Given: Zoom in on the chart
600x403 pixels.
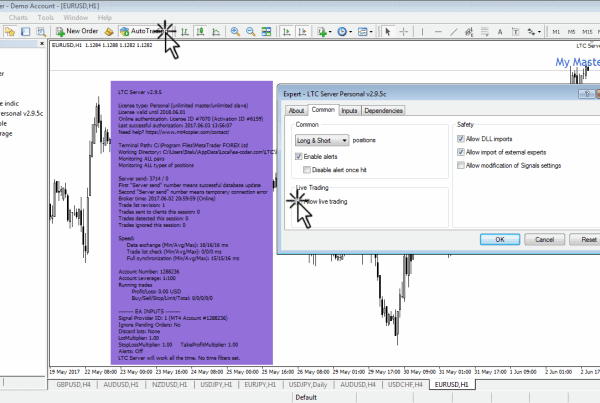Looking at the screenshot, I should 235,32.
